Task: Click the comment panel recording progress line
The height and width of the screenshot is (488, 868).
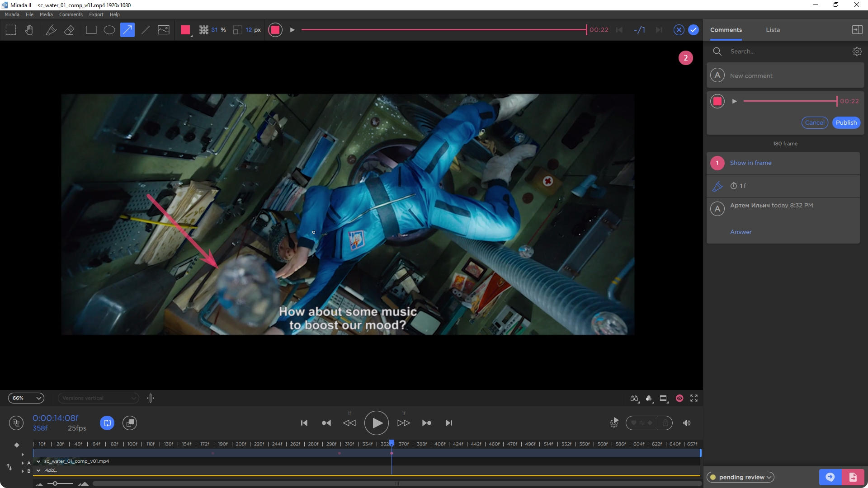Action: coord(790,101)
